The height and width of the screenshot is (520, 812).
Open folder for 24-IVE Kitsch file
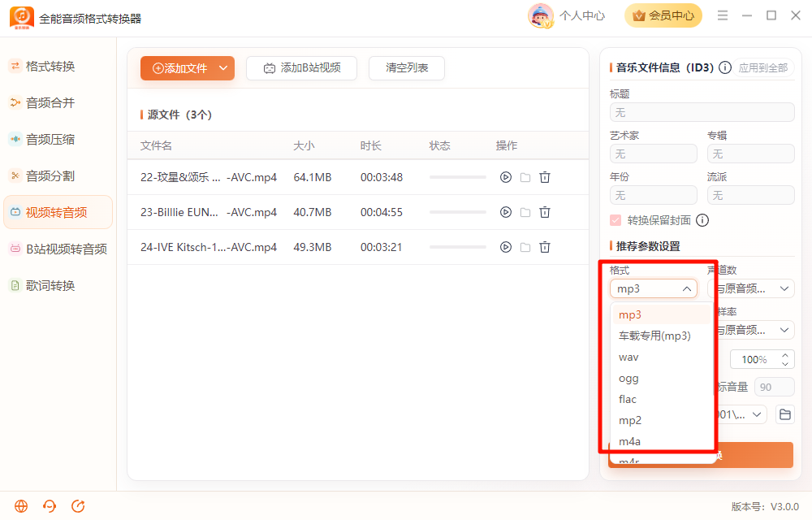tap(525, 247)
